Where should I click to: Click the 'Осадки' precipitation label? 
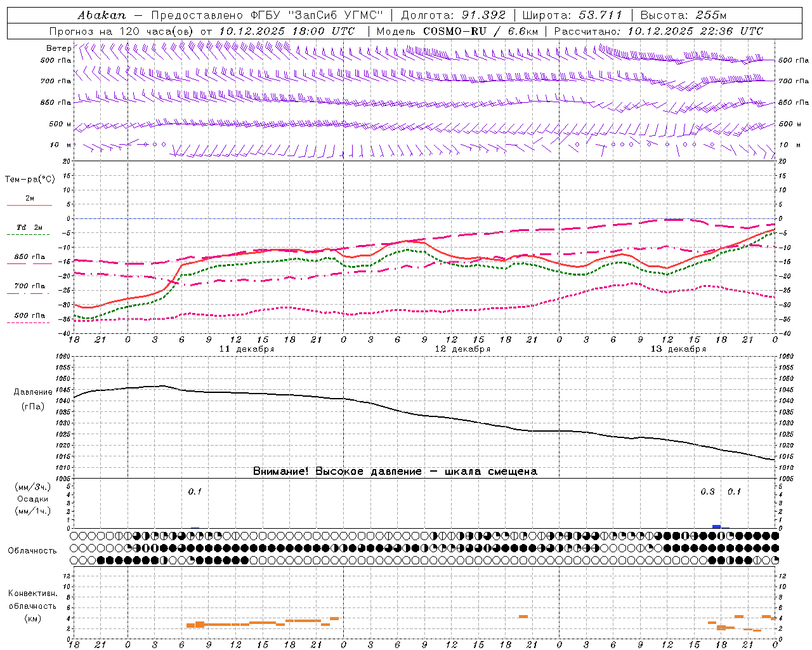[33, 499]
